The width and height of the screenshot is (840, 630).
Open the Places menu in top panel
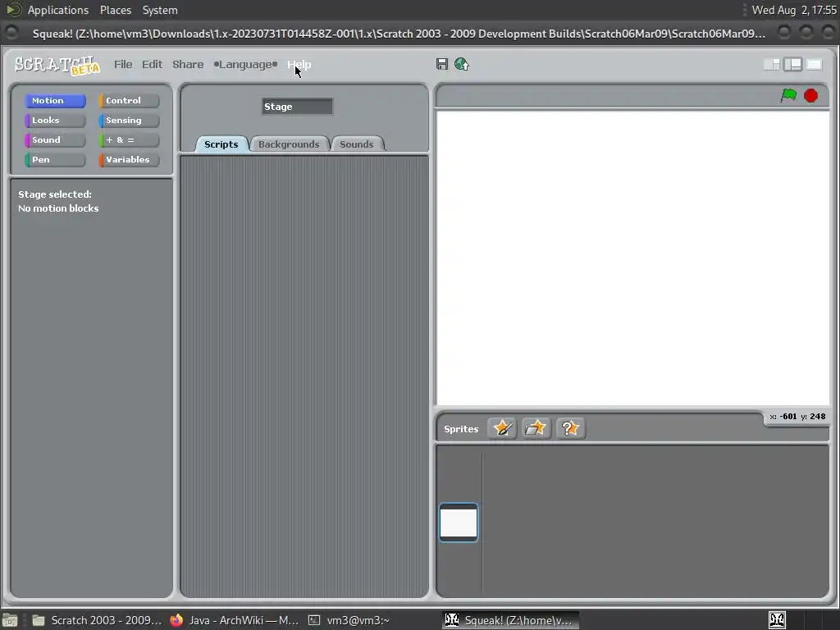click(115, 10)
